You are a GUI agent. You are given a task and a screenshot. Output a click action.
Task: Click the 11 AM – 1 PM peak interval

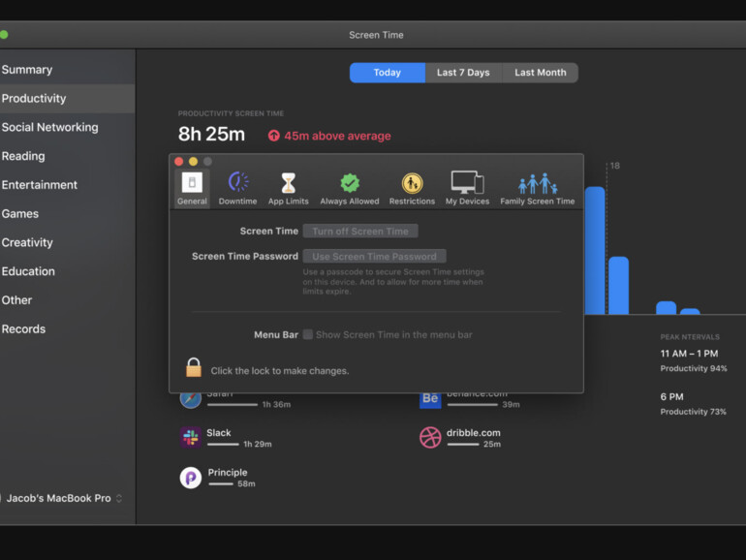pos(689,354)
